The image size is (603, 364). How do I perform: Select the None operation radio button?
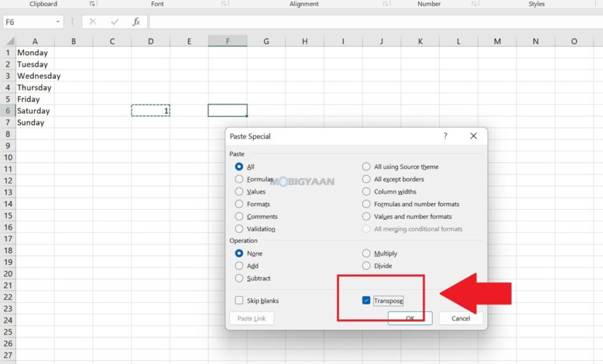click(x=239, y=253)
